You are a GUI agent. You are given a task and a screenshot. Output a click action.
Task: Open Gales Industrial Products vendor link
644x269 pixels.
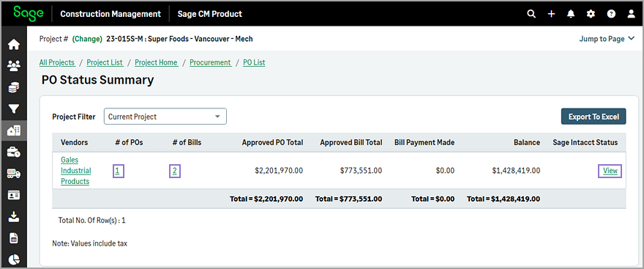(76, 171)
